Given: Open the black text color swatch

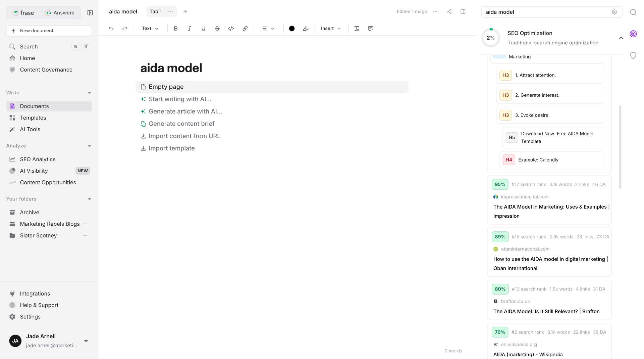Looking at the screenshot, I should [x=292, y=29].
